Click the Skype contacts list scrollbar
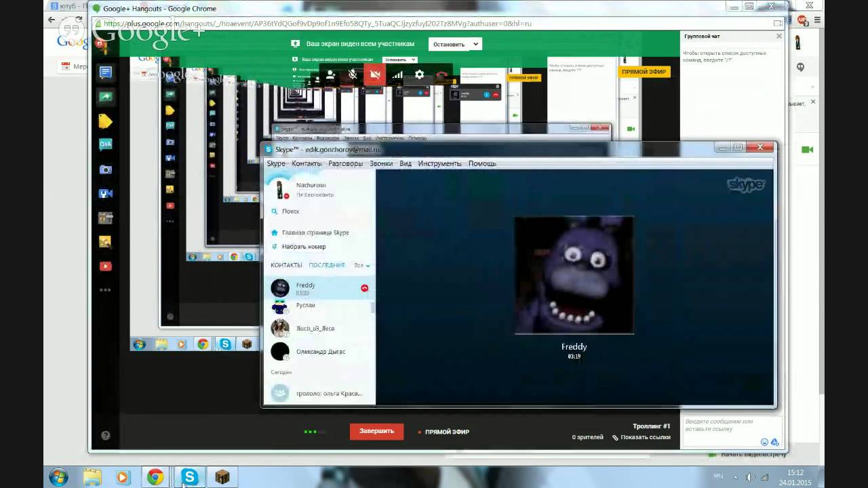Screen dimensions: 868x488 (x=372, y=307)
